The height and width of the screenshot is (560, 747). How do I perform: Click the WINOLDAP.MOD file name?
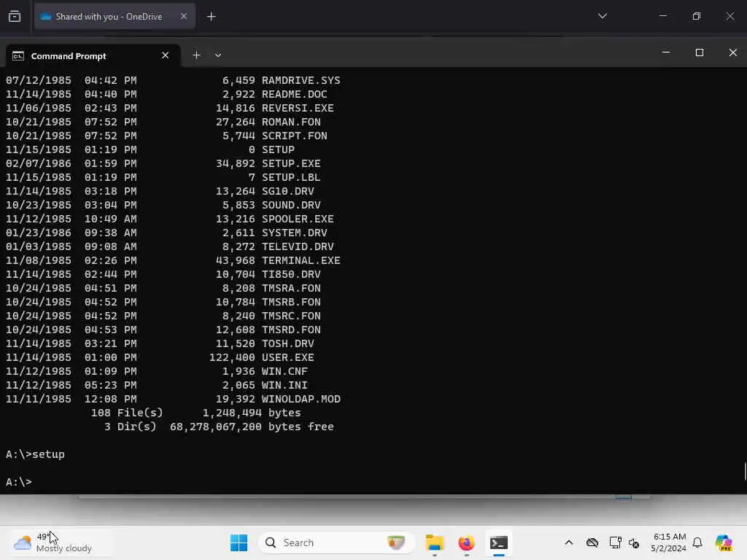[301, 399]
